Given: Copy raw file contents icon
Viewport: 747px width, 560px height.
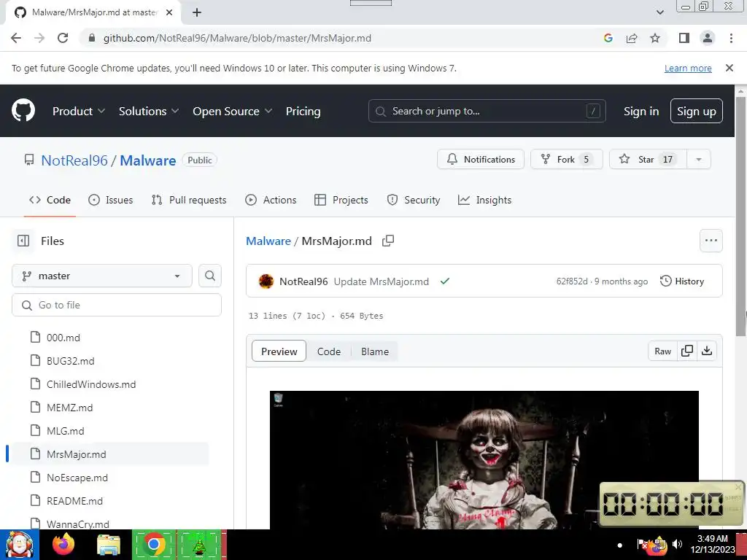Looking at the screenshot, I should [687, 351].
